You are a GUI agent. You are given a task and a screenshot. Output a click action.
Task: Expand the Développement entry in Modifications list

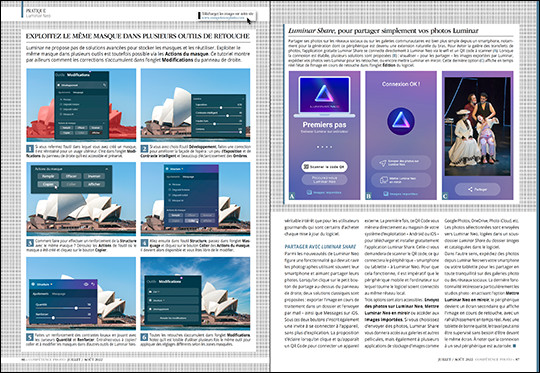pos(172,309)
